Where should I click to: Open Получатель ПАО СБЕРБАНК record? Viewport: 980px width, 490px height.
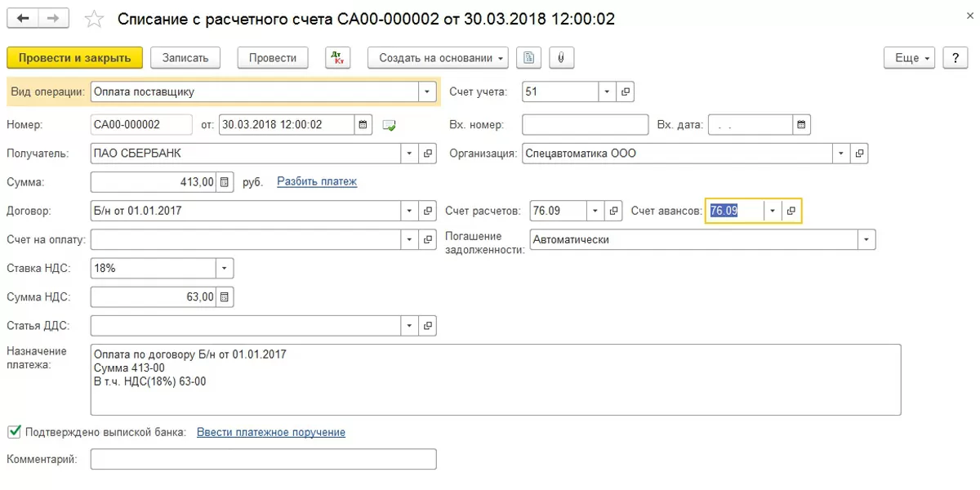coord(428,154)
